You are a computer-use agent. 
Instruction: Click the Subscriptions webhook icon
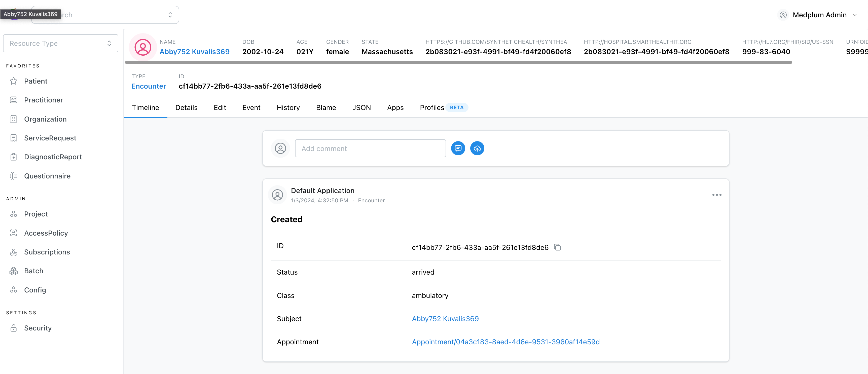[14, 252]
